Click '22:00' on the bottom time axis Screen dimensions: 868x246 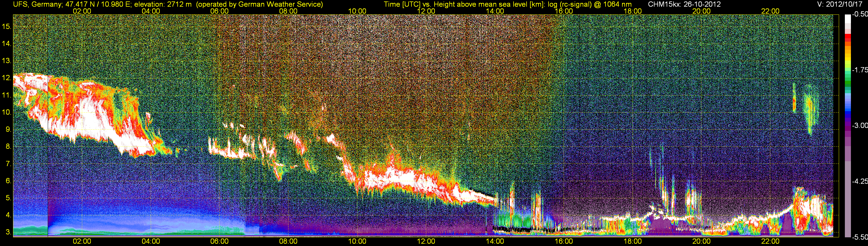coord(770,241)
